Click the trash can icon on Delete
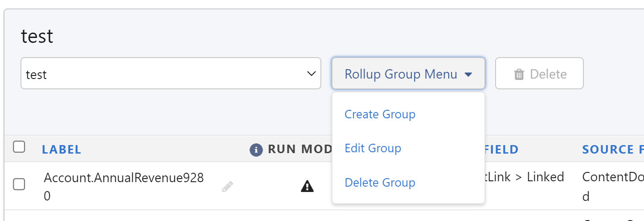The width and height of the screenshot is (644, 221). [519, 74]
